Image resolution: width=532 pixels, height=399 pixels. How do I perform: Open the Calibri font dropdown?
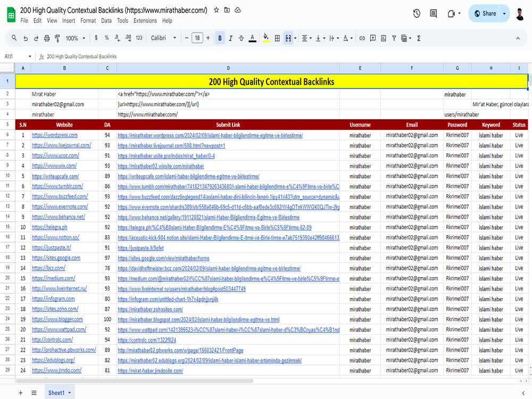point(163,38)
